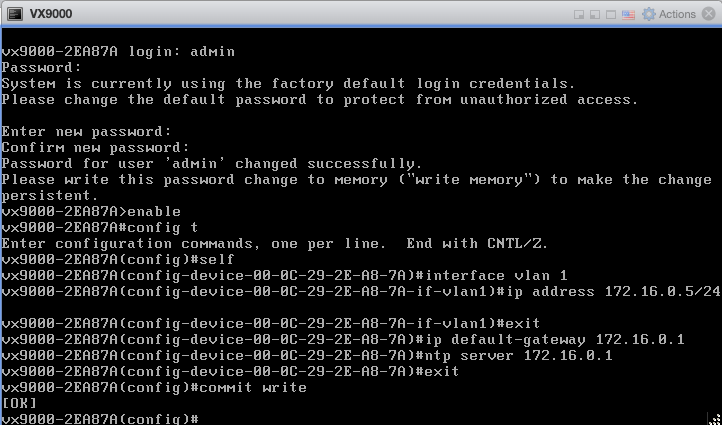The height and width of the screenshot is (425, 722).
Task: Close the VX9000 console with the X
Action: [x=710, y=14]
